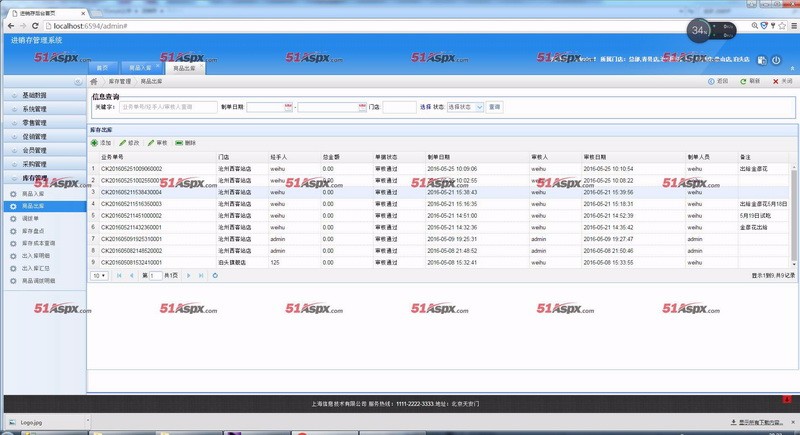Screen dimensions: 800x435
Task: Select row CK201605251009060002
Action: click(439, 169)
